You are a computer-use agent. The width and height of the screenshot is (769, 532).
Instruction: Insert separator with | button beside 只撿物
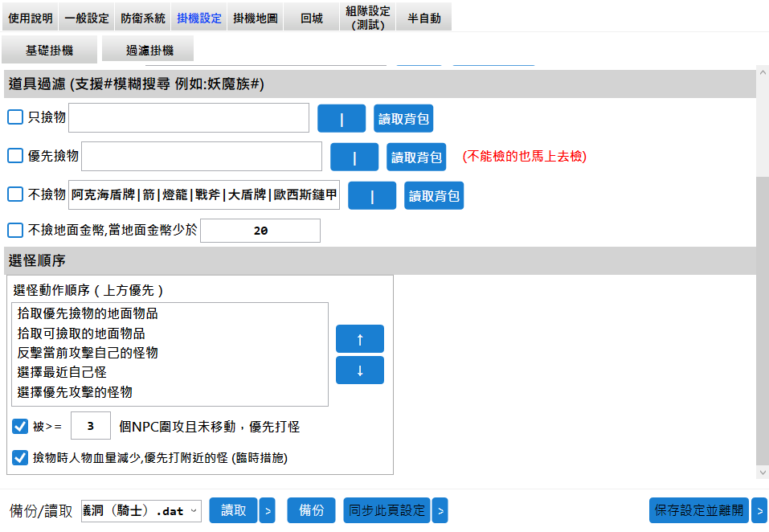point(342,118)
